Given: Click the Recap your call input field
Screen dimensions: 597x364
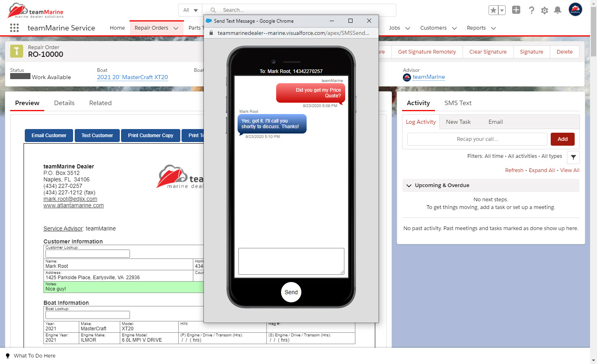Looking at the screenshot, I should (477, 139).
